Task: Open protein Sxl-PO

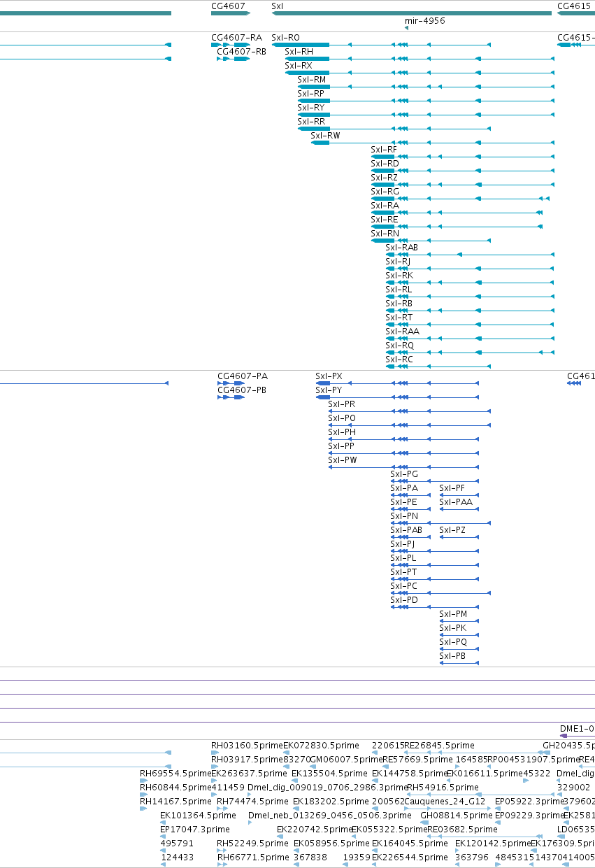Action: pyautogui.click(x=342, y=418)
